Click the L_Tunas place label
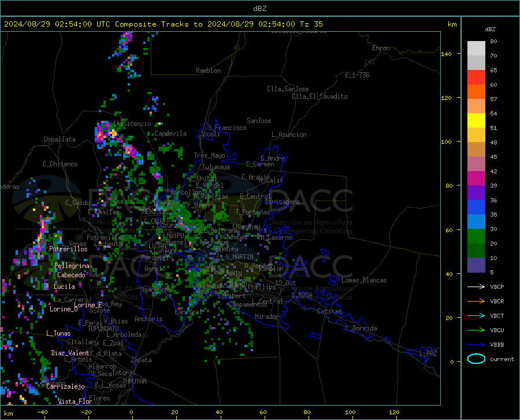Viewport: 520px width, 420px height. tap(58, 333)
